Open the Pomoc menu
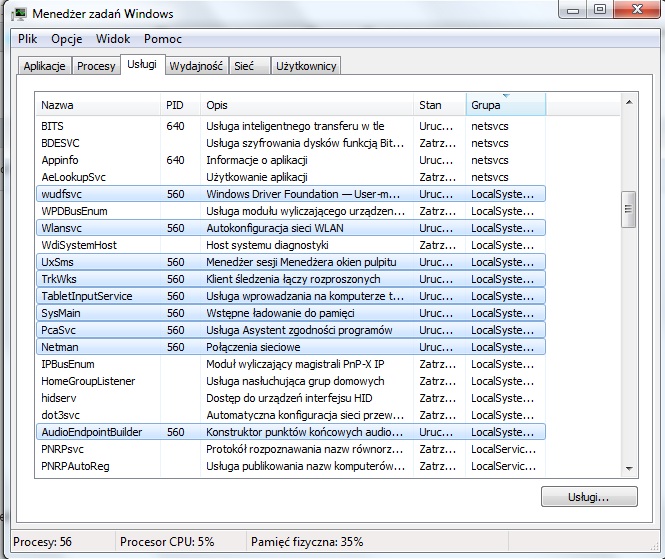The height and width of the screenshot is (559, 665). [163, 39]
